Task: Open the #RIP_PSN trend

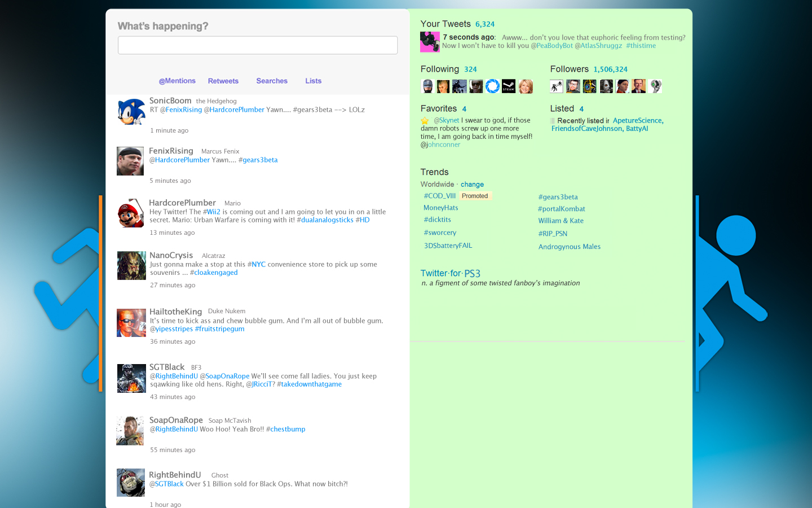Action: click(553, 234)
